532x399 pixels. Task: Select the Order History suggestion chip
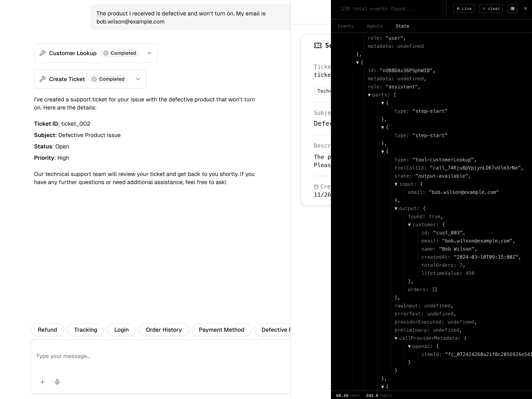pos(164,330)
